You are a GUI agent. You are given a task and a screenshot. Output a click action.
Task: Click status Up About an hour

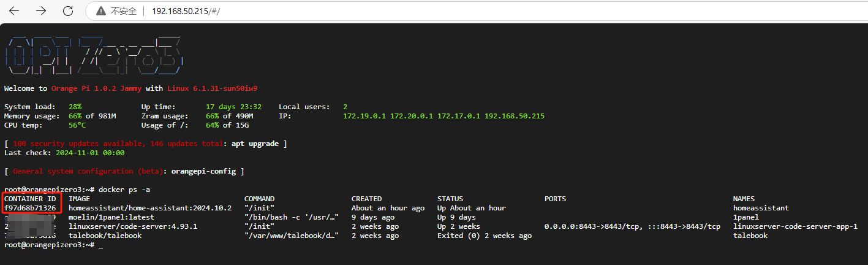coord(472,208)
